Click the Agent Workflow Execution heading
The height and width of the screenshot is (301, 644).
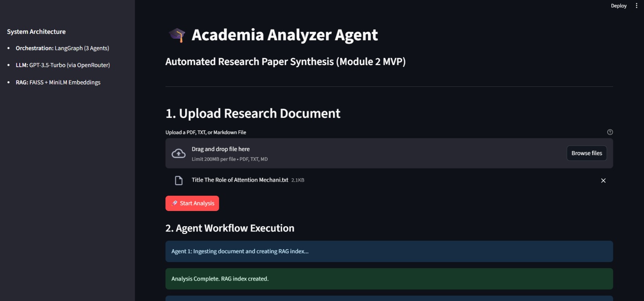click(x=230, y=228)
